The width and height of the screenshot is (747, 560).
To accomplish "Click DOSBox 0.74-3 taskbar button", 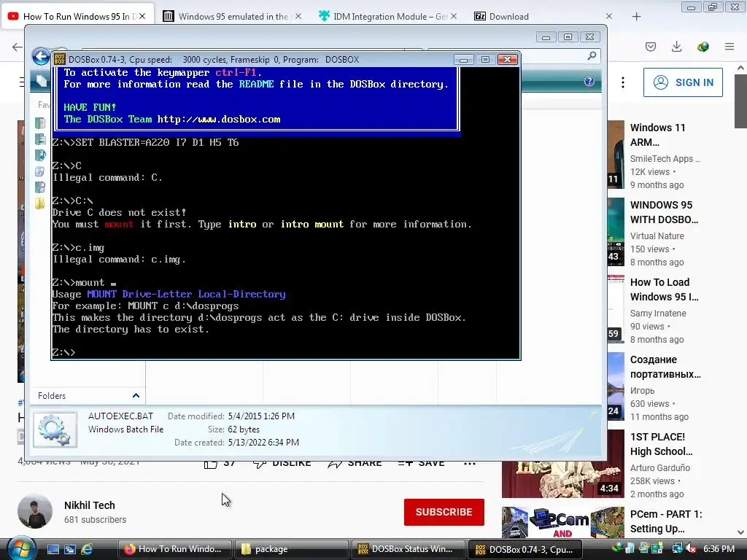I will click(525, 549).
